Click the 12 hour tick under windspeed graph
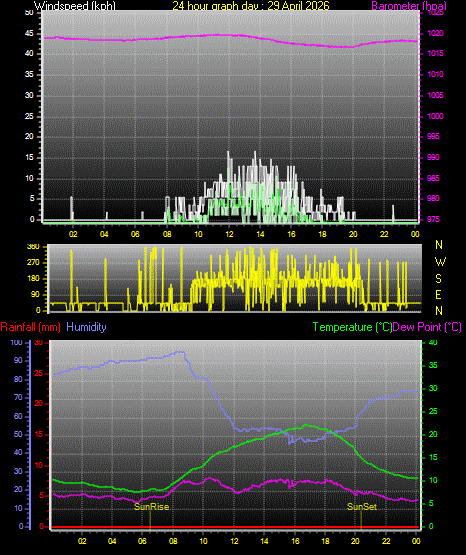The height and width of the screenshot is (555, 466). pyautogui.click(x=229, y=234)
